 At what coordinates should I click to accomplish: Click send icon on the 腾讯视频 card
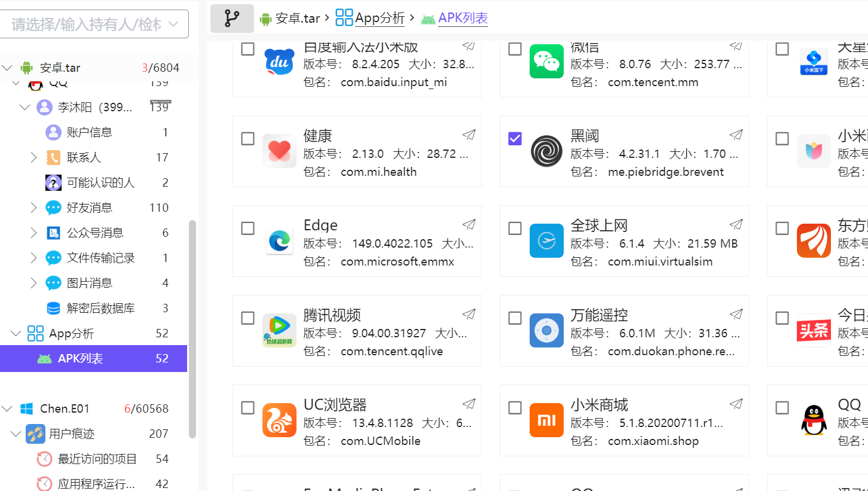[x=469, y=315]
